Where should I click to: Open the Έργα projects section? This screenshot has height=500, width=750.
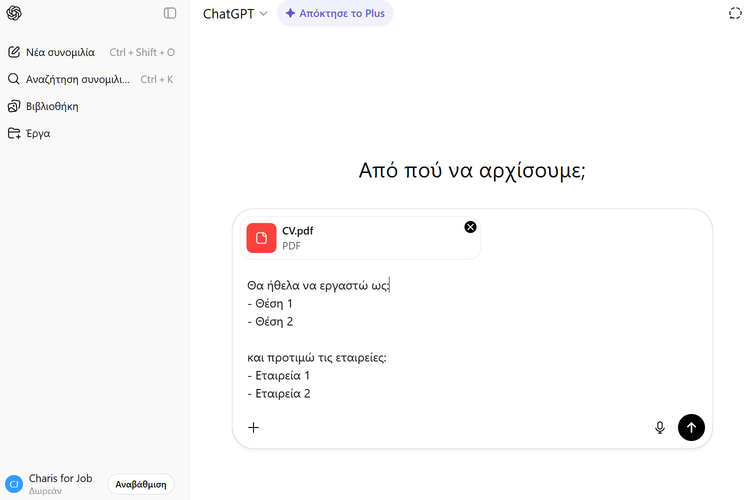pos(38,133)
